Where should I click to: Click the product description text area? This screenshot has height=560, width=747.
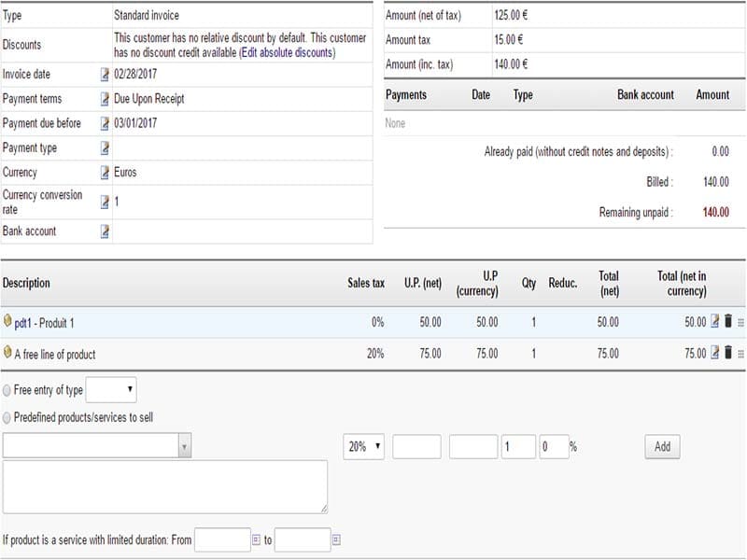[x=165, y=486]
